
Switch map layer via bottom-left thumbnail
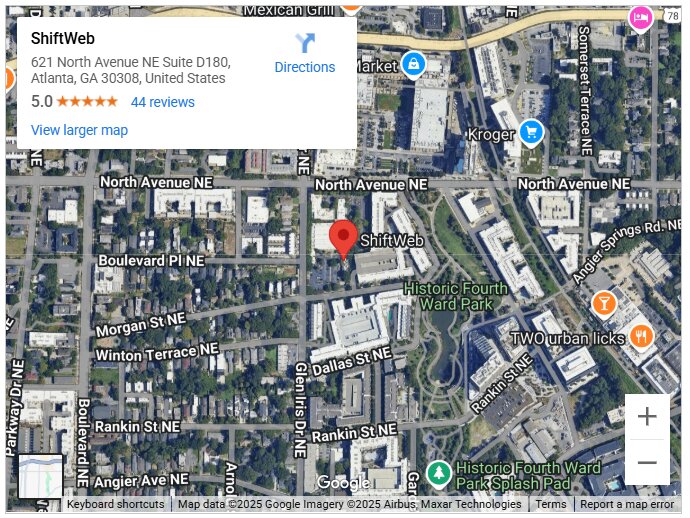pos(40,477)
